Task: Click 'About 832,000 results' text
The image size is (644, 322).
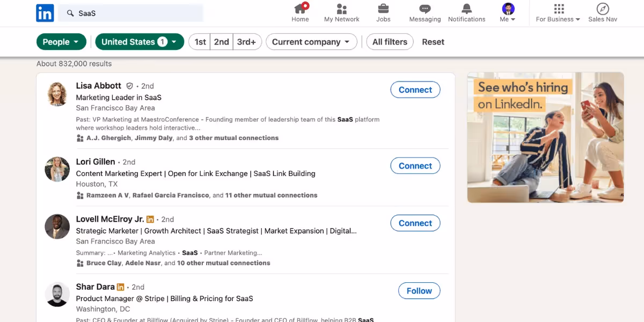Action: coord(74,64)
